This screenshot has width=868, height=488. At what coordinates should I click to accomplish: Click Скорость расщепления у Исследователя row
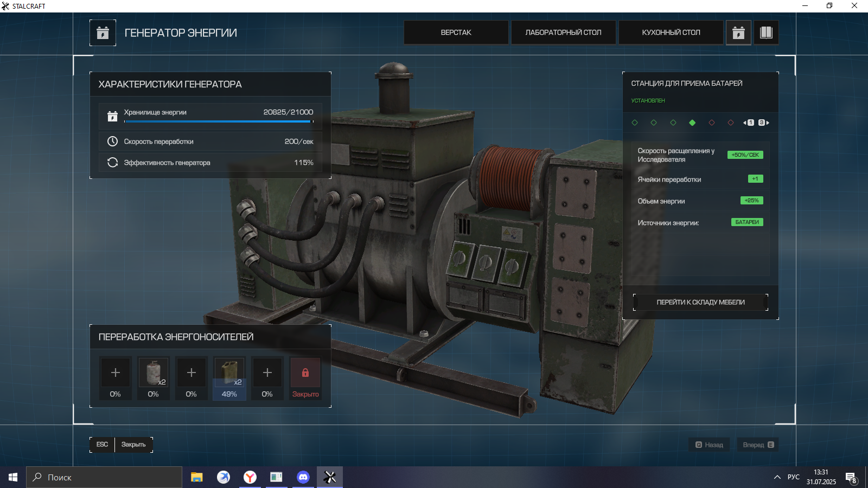pyautogui.click(x=700, y=155)
